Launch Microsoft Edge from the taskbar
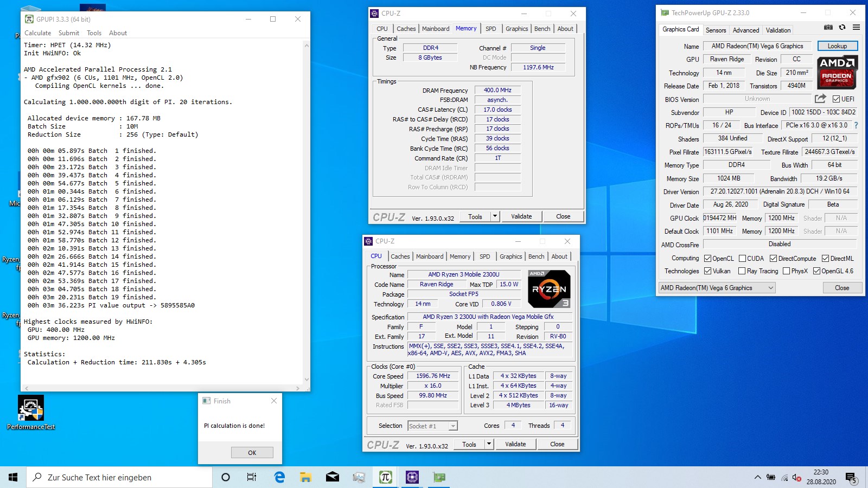 (279, 477)
